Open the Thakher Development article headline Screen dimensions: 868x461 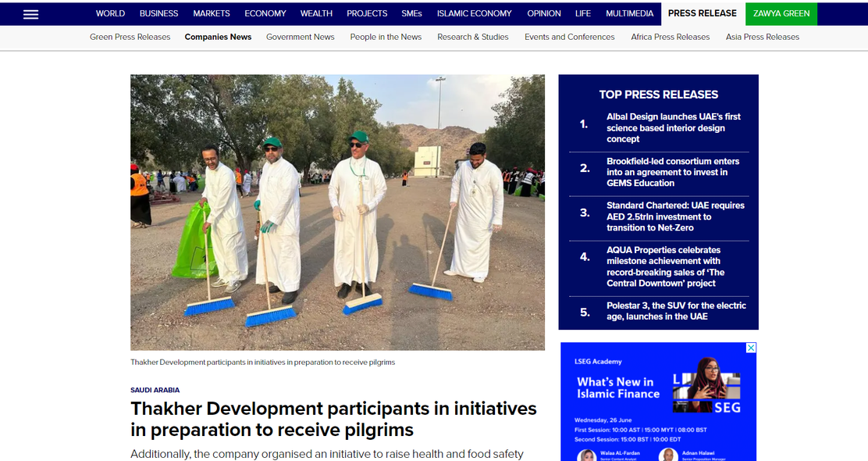coord(333,419)
